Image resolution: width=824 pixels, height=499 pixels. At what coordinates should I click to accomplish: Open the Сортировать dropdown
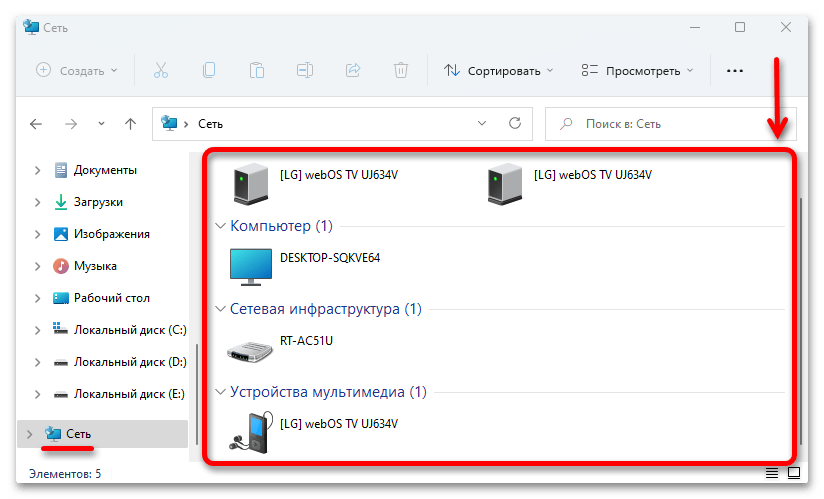498,70
